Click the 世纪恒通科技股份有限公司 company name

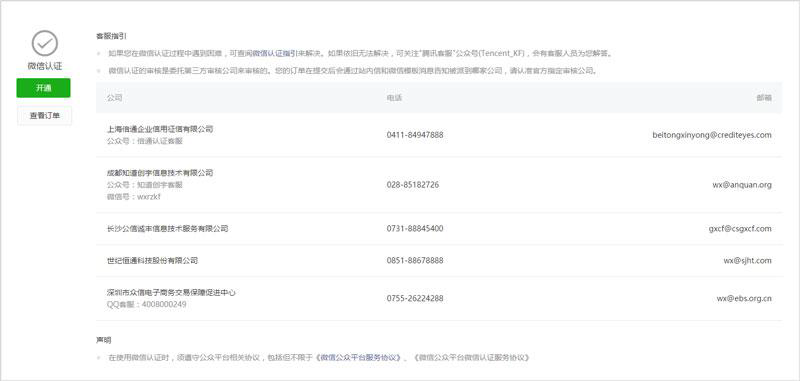pos(152,261)
